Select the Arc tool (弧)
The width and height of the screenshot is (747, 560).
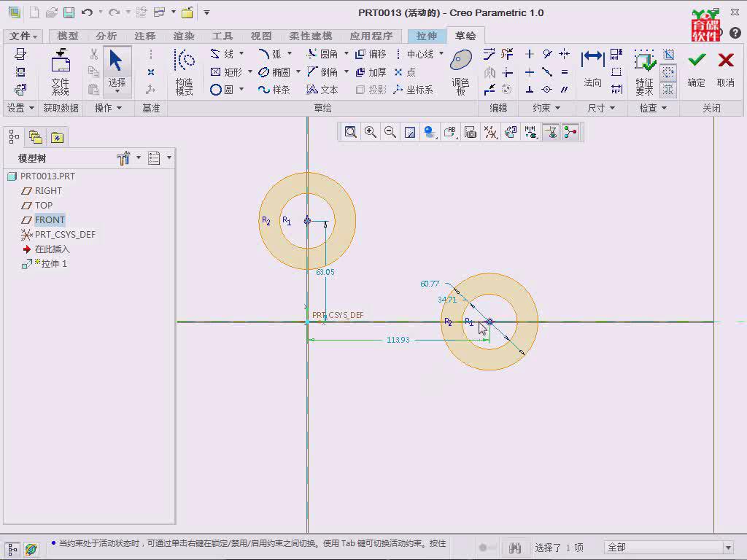(270, 54)
